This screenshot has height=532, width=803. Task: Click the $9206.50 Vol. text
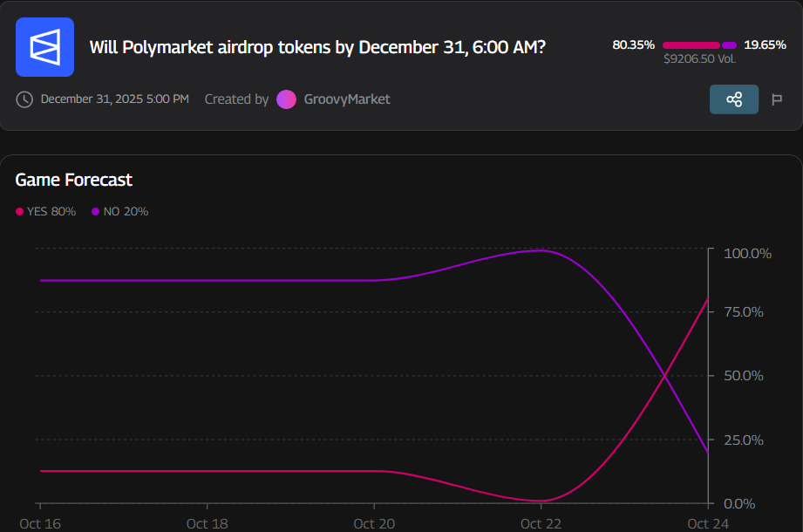699,59
